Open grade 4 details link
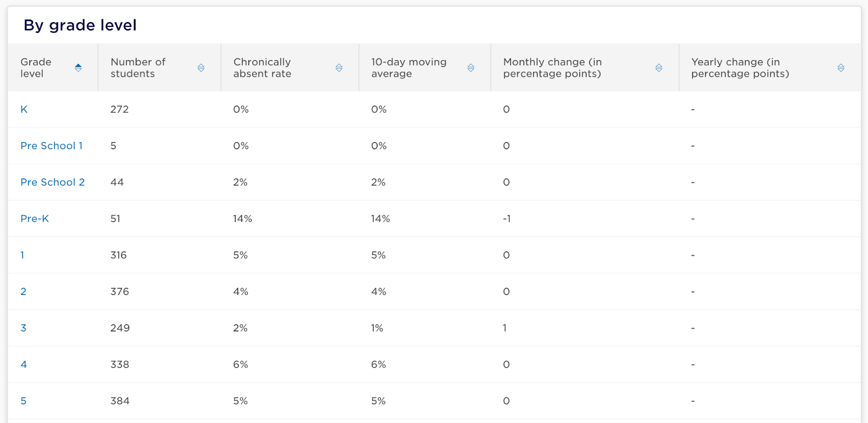This screenshot has width=868, height=423. (23, 364)
